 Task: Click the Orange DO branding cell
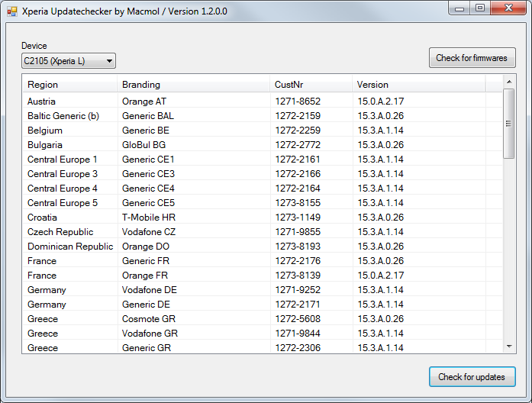coord(146,247)
